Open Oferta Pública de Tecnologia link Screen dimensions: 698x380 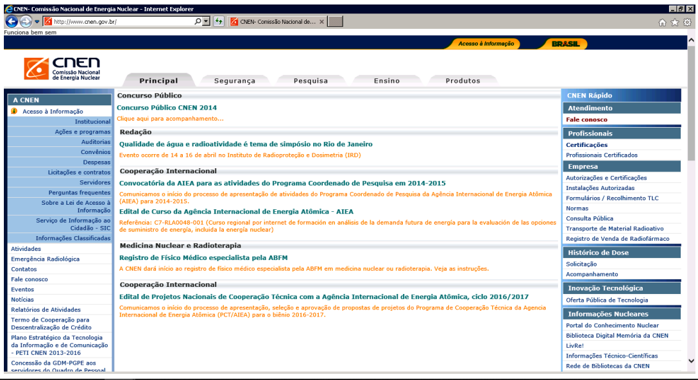point(607,300)
